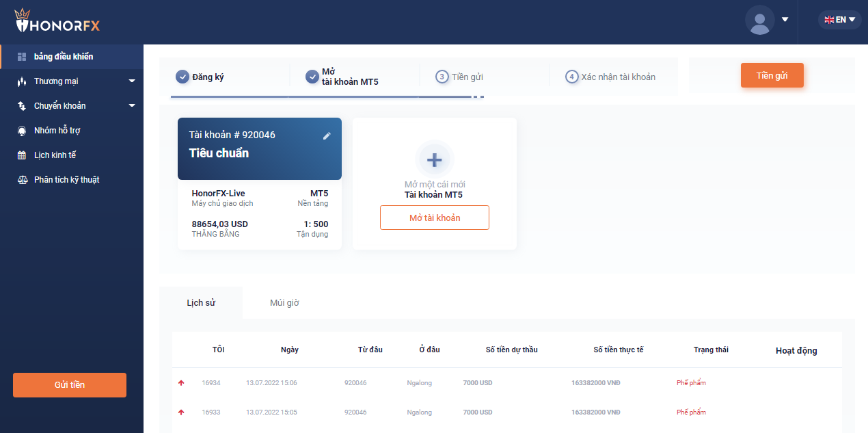Click the Phân tích kỹ thuật scales icon

pyautogui.click(x=21, y=180)
